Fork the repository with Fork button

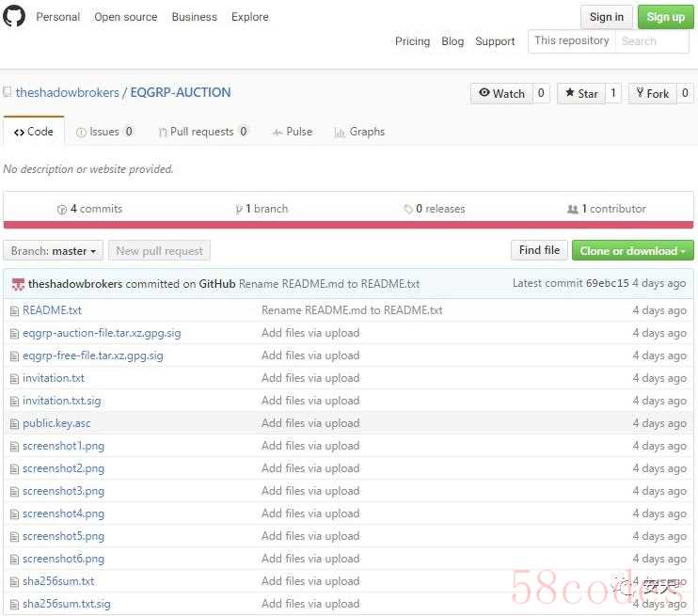coord(652,93)
